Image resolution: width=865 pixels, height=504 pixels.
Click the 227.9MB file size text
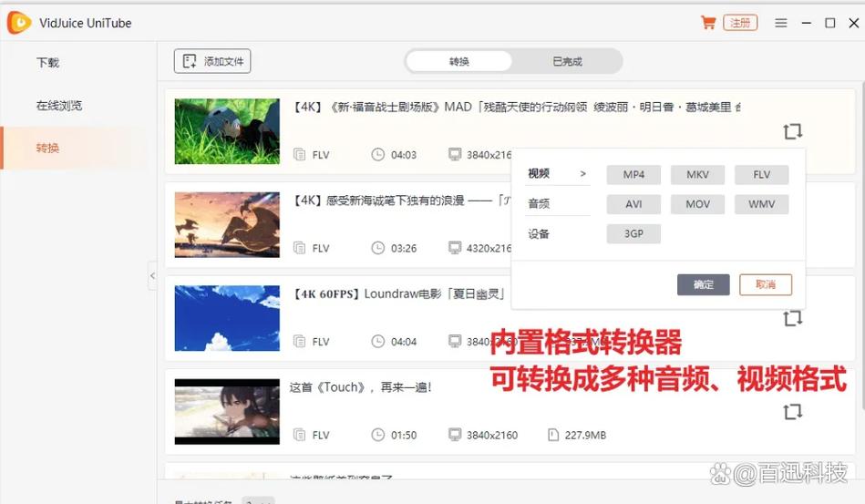coord(585,435)
